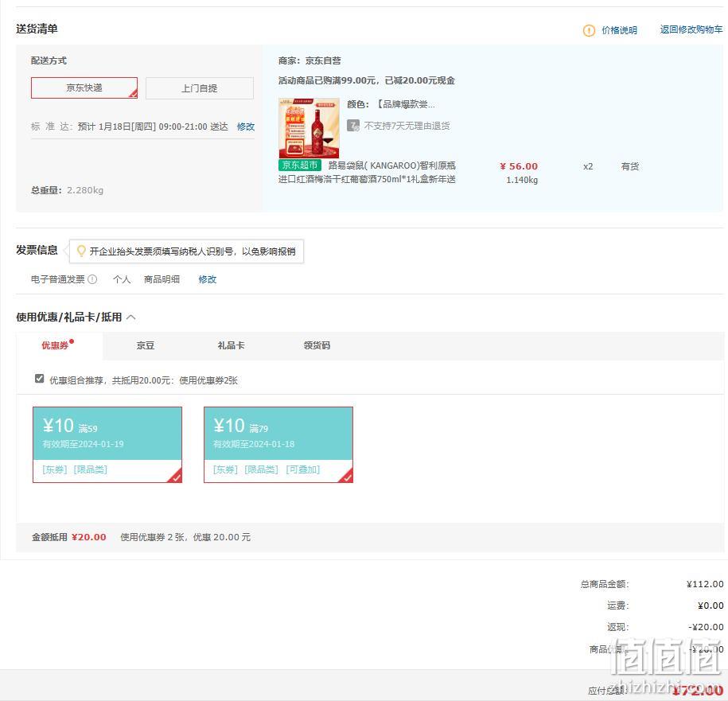Screen dimensions: 728x701
Task: Click the 个人 invoice title text
Action: pos(122,279)
